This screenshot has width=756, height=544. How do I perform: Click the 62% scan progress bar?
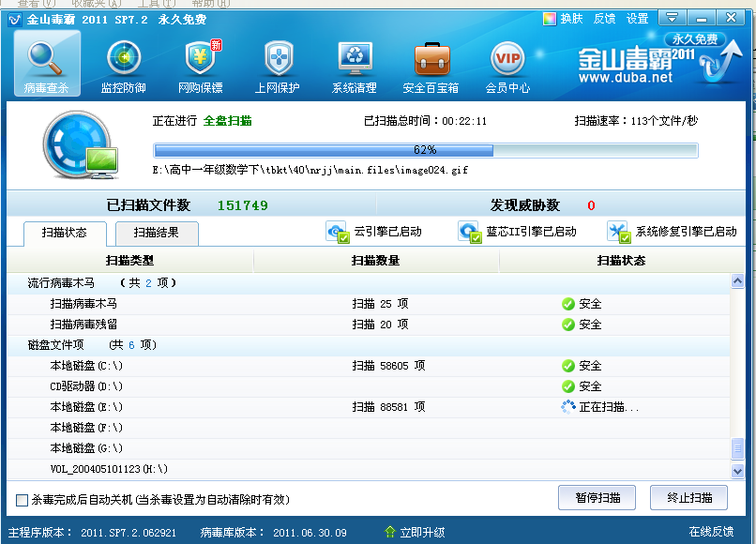(x=426, y=150)
